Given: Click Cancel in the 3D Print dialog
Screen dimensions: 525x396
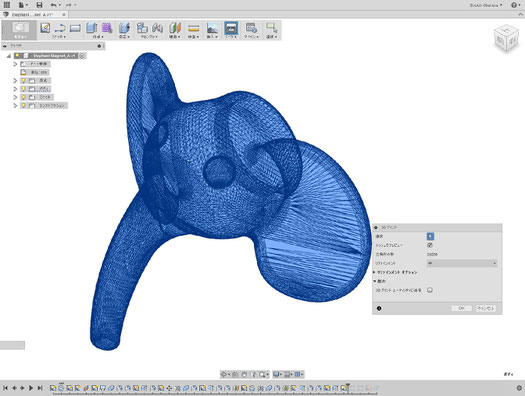Looking at the screenshot, I should (485, 308).
